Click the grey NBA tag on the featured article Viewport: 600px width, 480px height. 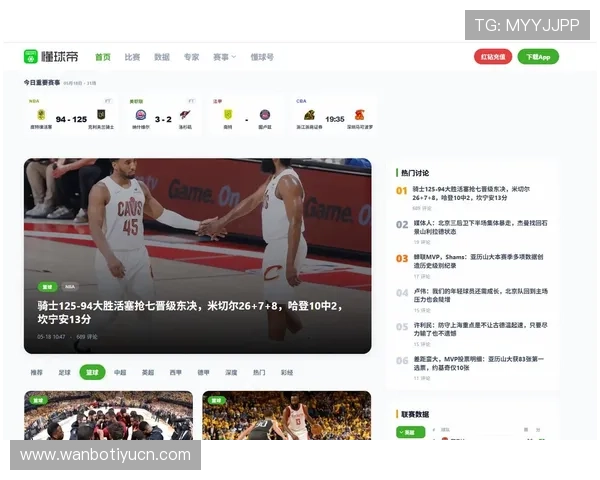(x=69, y=287)
